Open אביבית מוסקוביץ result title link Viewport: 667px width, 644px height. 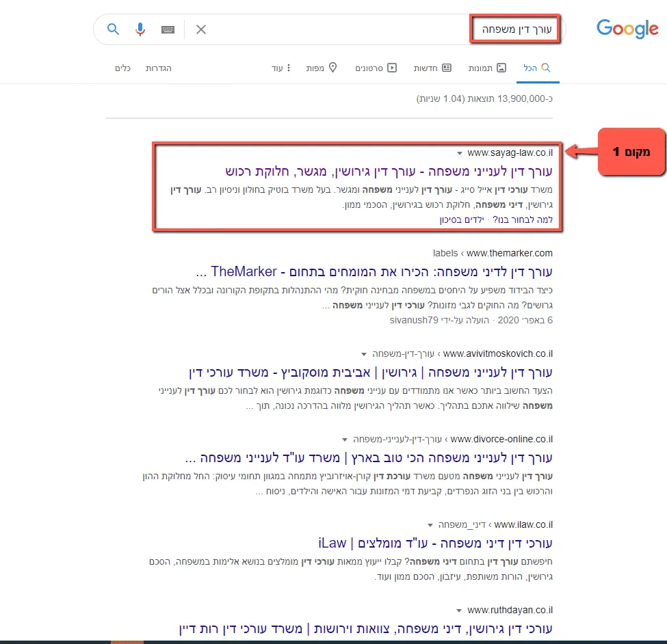371,373
